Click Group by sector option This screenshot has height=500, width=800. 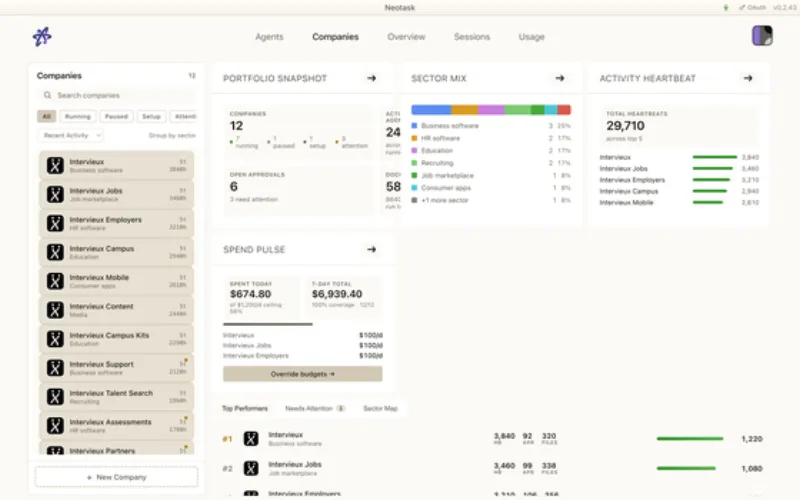(172, 135)
